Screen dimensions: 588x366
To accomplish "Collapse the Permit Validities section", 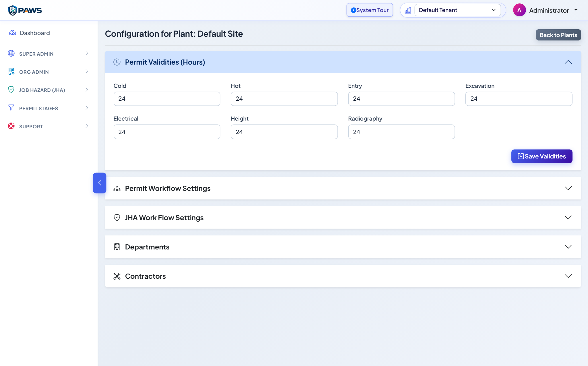I will click(x=568, y=62).
